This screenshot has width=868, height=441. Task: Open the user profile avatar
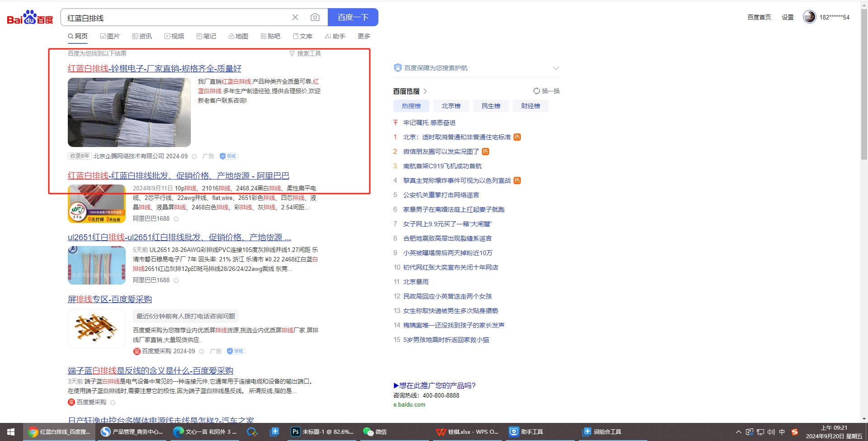[x=809, y=17]
